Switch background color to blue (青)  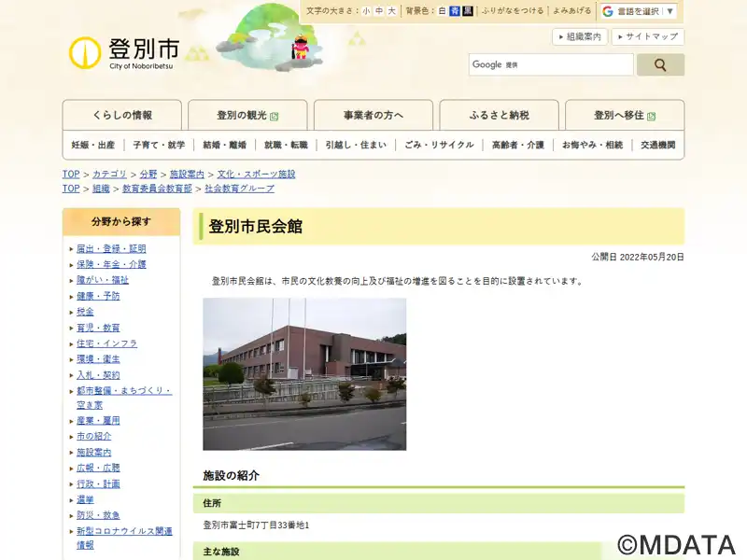(x=455, y=11)
